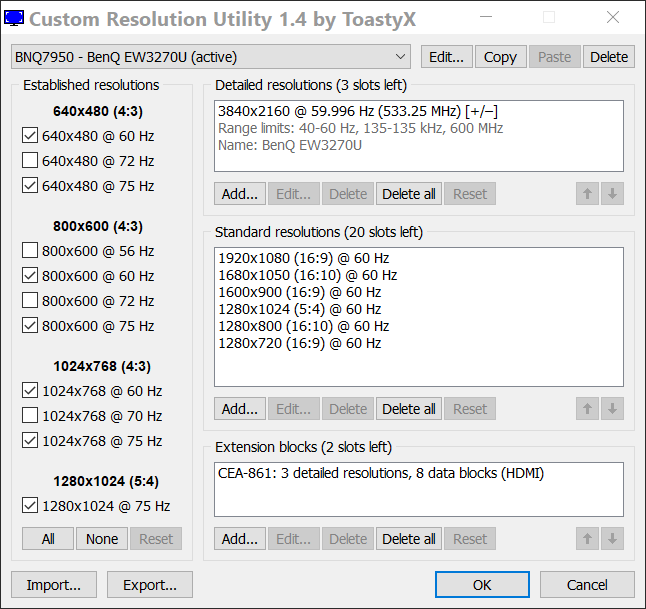Click Edit... in Extension blocks section
Screen dimensions: 646x609
(x=293, y=539)
